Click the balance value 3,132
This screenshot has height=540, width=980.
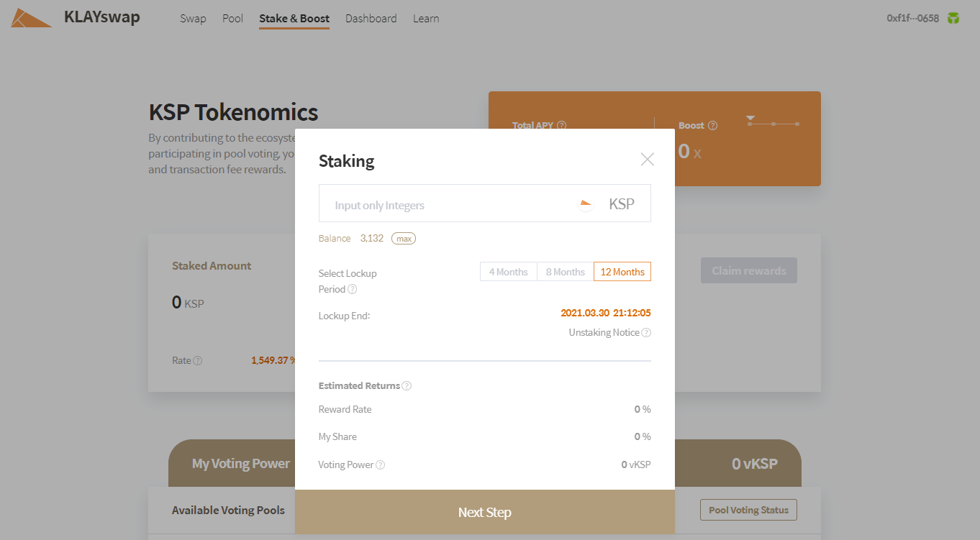tap(372, 238)
